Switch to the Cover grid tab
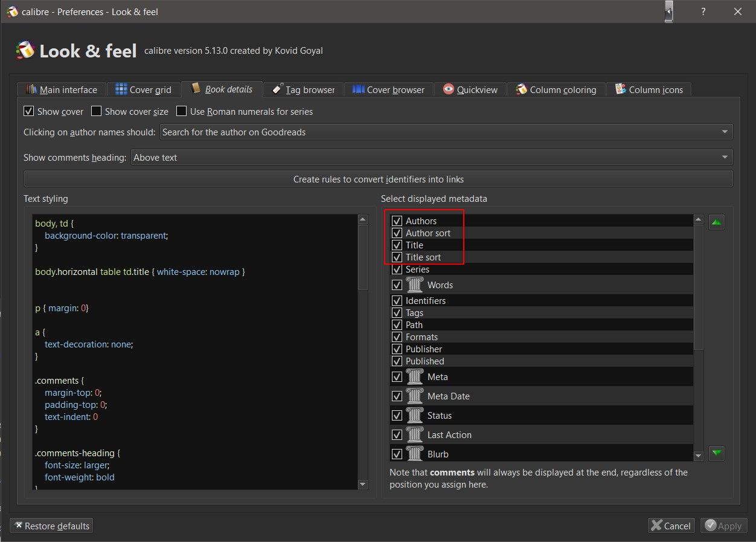 click(x=143, y=89)
